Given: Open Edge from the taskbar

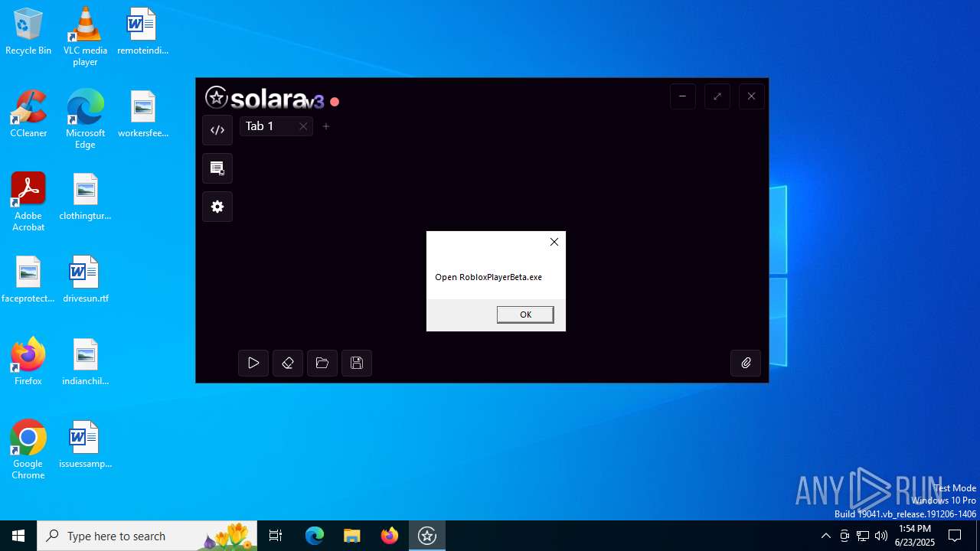Looking at the screenshot, I should 315,536.
